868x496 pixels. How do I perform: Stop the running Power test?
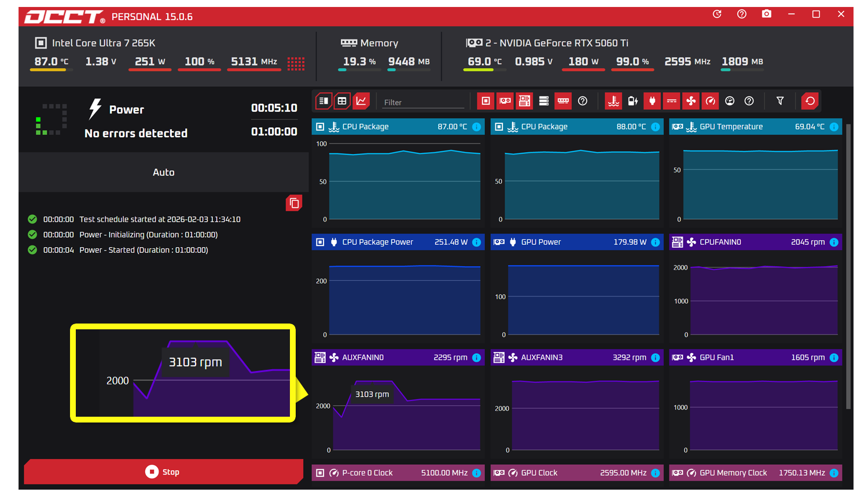tap(163, 472)
